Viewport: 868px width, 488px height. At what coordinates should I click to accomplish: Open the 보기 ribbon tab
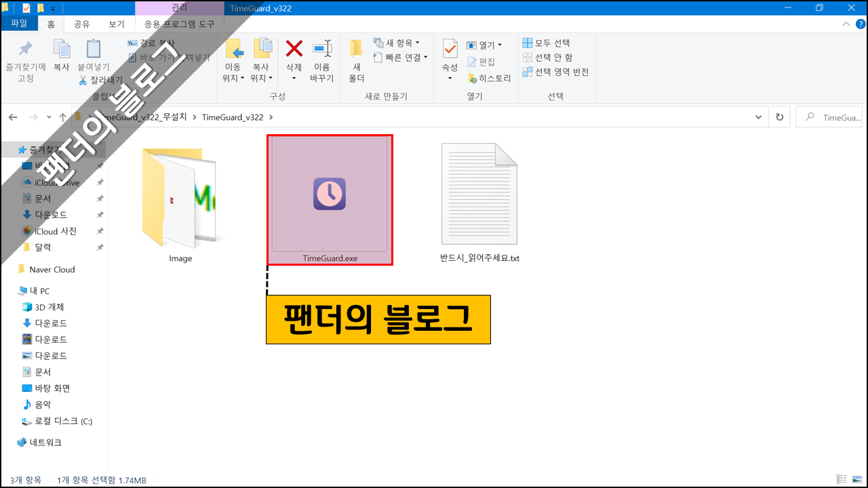(x=117, y=24)
